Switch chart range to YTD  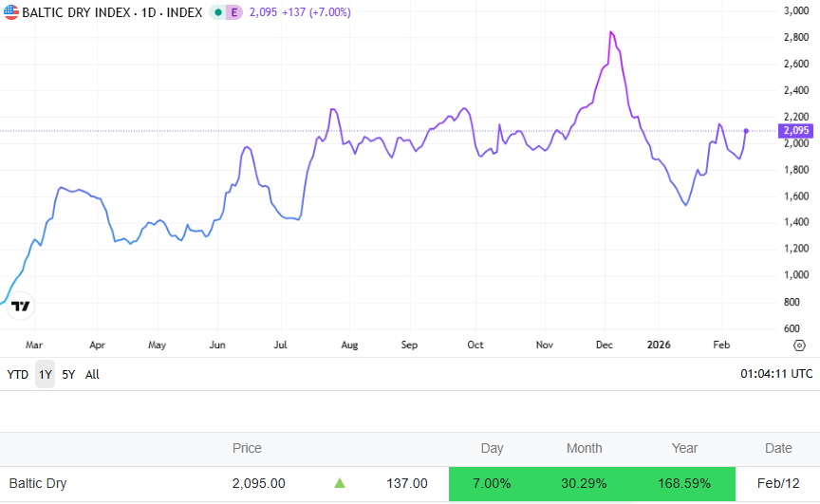[17, 374]
